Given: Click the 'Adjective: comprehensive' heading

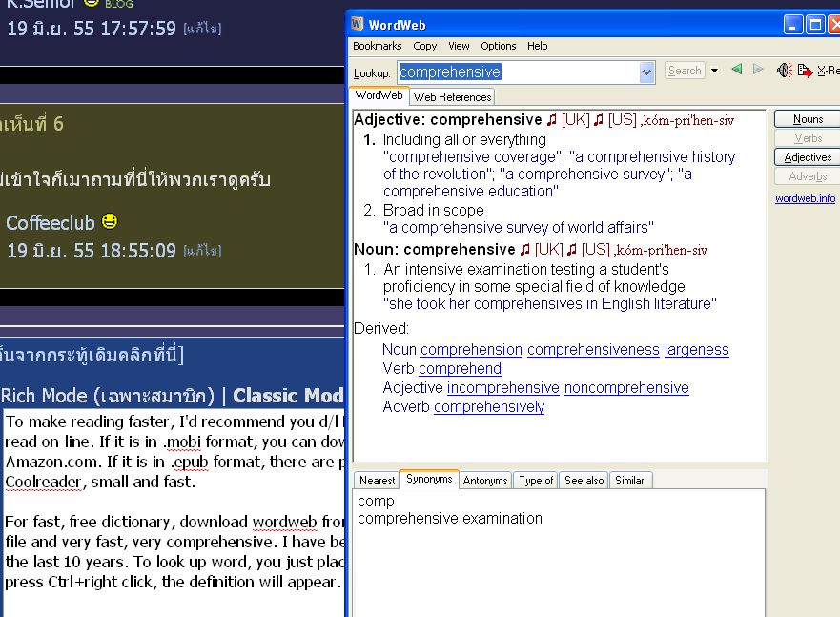Looking at the screenshot, I should 448,119.
